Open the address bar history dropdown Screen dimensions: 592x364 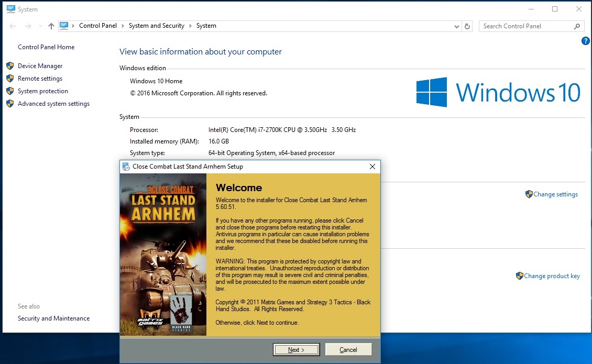456,26
